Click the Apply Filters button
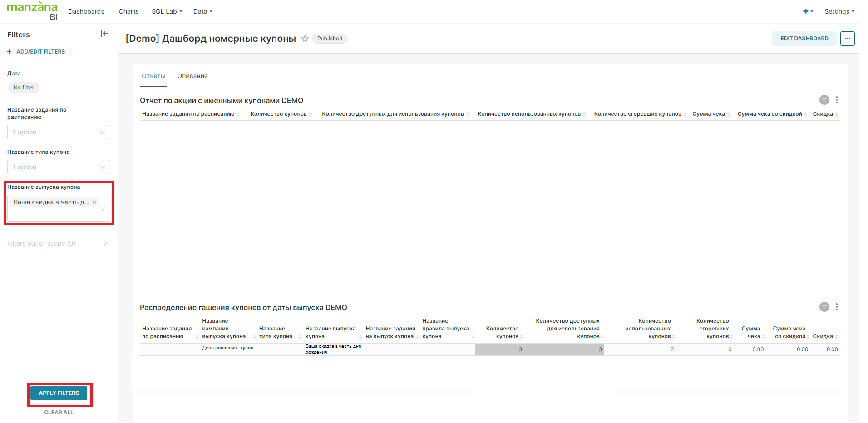Image resolution: width=868 pixels, height=423 pixels. 59,393
